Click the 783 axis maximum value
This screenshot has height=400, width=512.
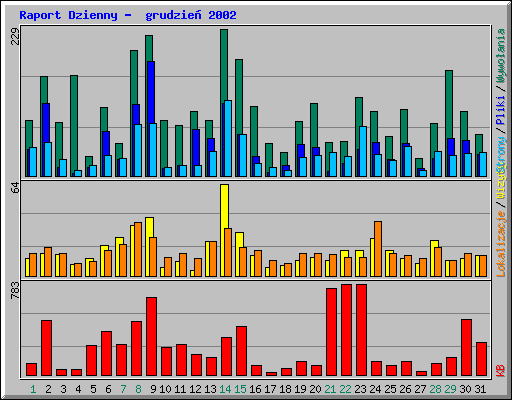coord(15,290)
